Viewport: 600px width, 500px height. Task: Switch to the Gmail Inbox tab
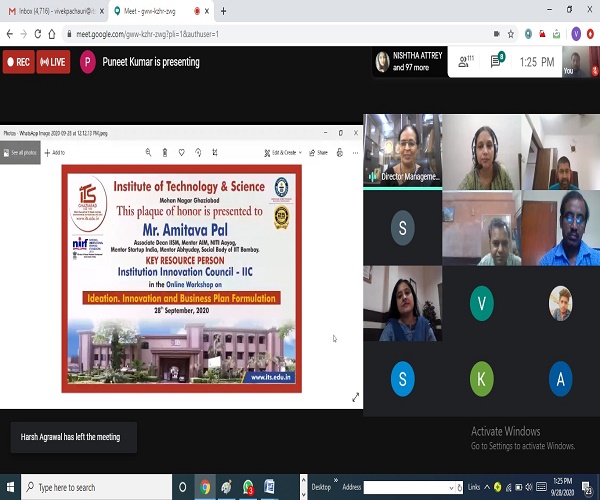(x=54, y=11)
